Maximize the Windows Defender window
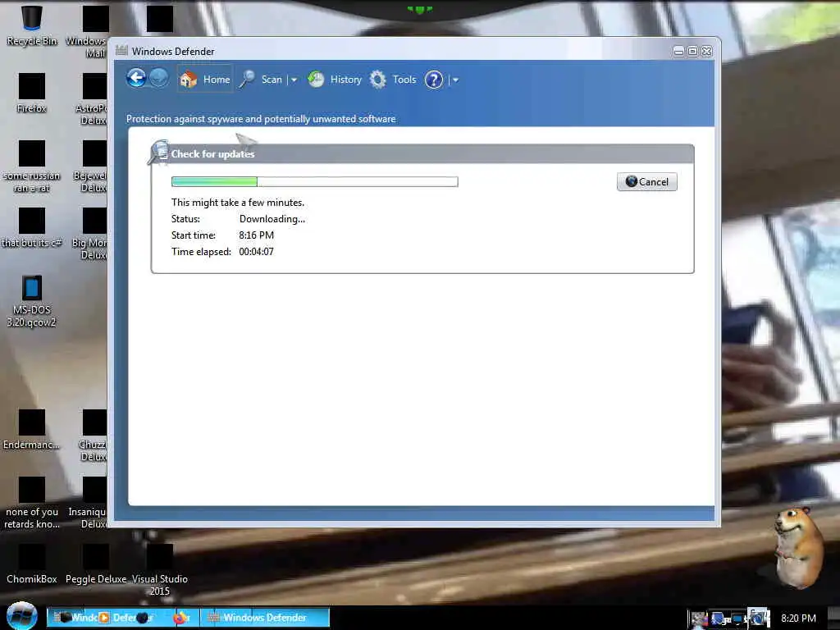 (692, 51)
